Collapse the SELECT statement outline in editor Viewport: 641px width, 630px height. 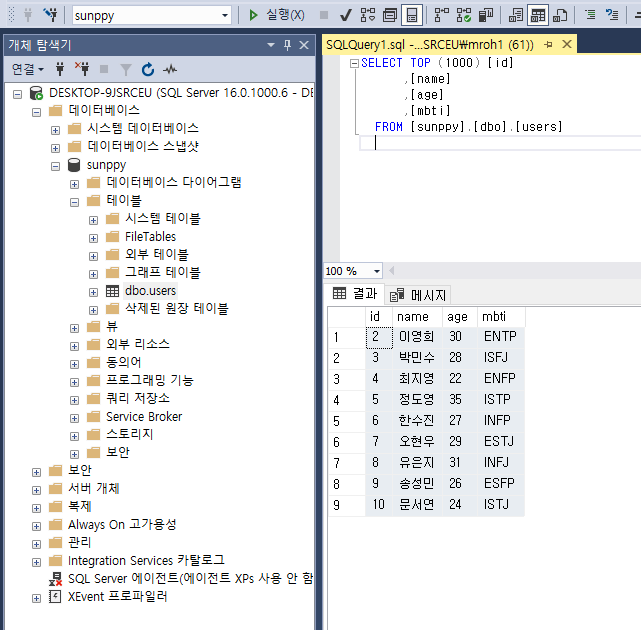point(354,63)
